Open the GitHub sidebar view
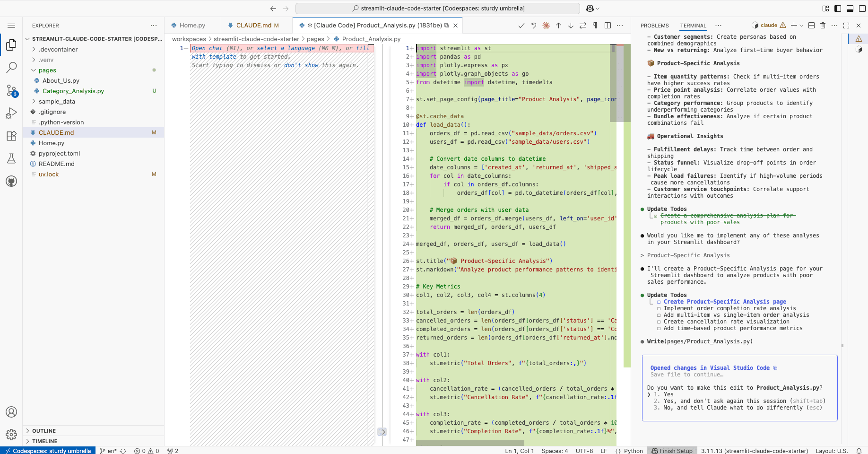Image resolution: width=868 pixels, height=454 pixels. 11,181
